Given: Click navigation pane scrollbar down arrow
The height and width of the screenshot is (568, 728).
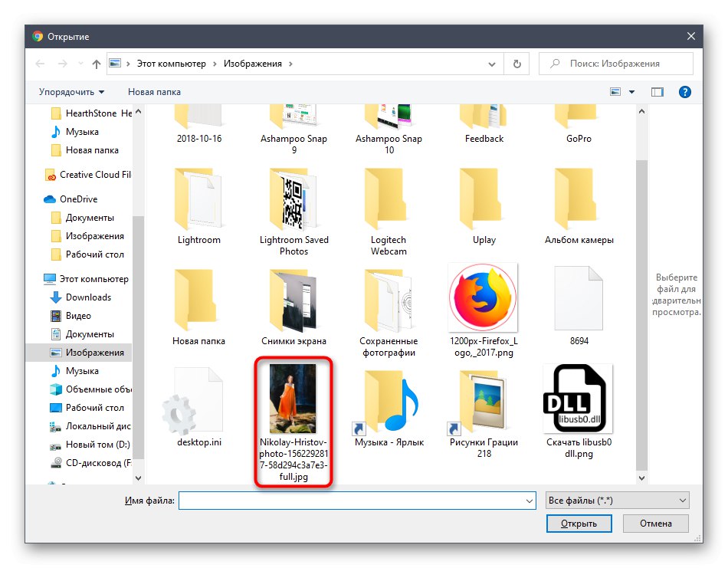Looking at the screenshot, I should 138,478.
